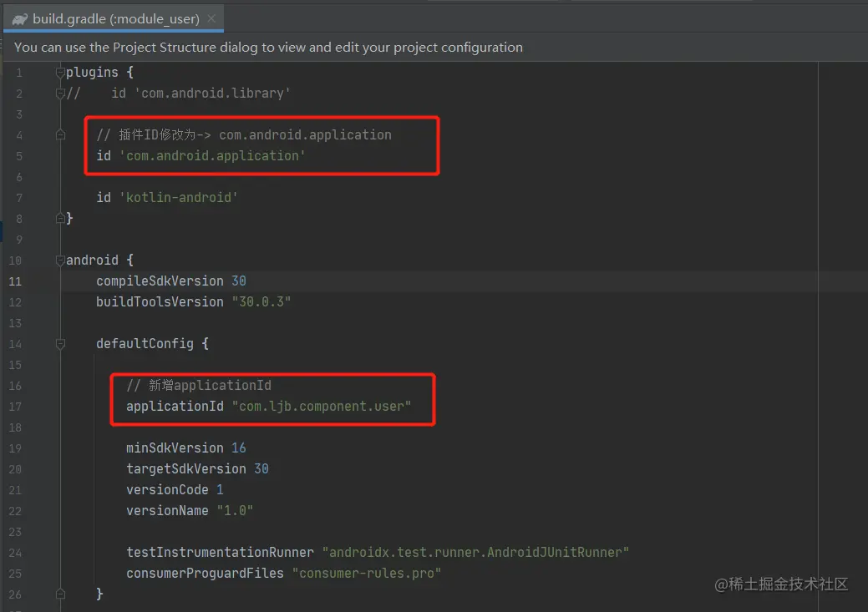Toggle fold marker on line 2 comment
The height and width of the screenshot is (612, 868).
tap(60, 94)
